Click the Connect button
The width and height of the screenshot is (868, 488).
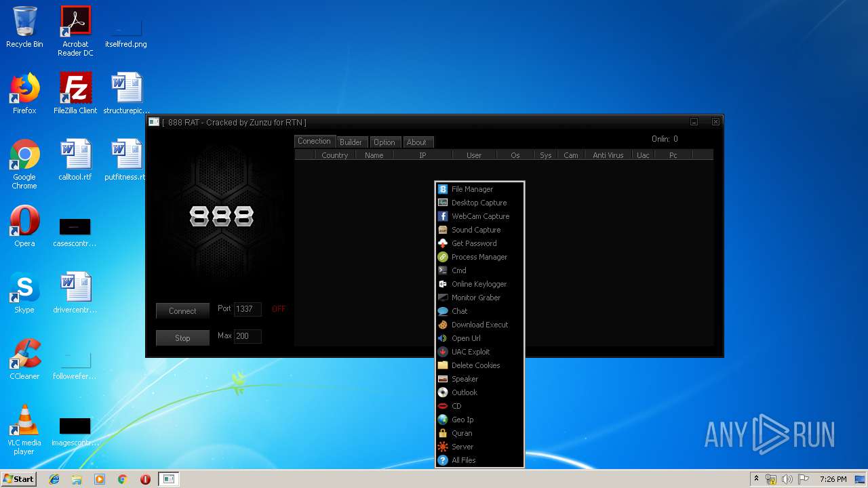coord(182,311)
